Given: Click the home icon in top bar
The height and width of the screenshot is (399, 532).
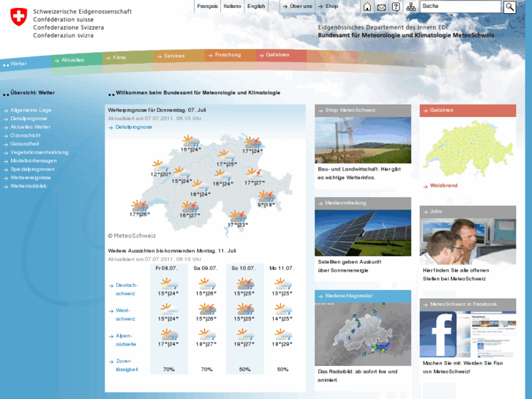Looking at the screenshot, I should coord(367,7).
